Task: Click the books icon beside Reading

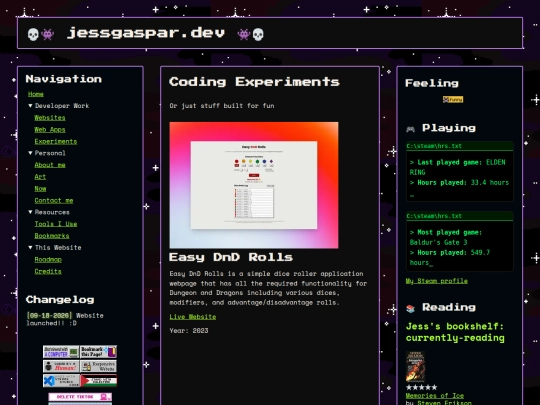Action: tap(411, 309)
